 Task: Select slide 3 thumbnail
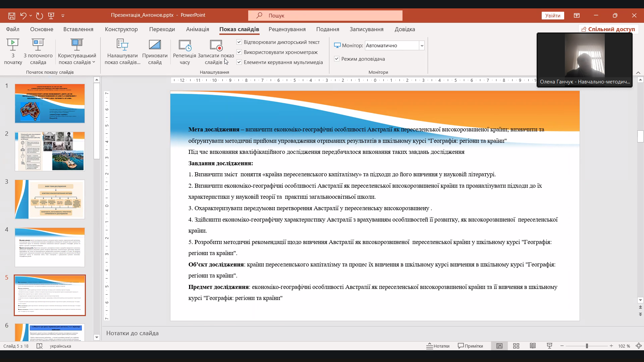point(50,199)
